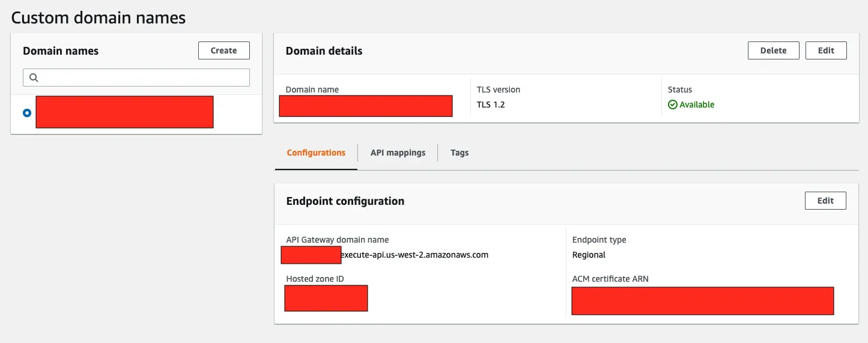Focus the domain names search field

(x=143, y=77)
